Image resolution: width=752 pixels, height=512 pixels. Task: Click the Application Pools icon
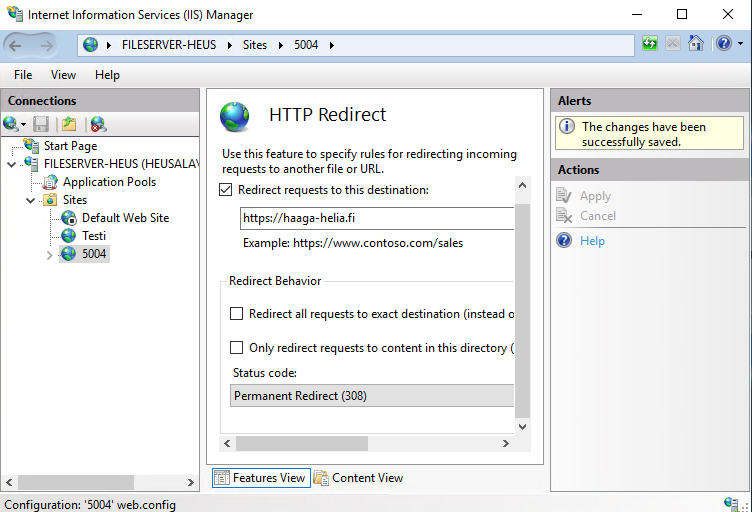(x=50, y=182)
